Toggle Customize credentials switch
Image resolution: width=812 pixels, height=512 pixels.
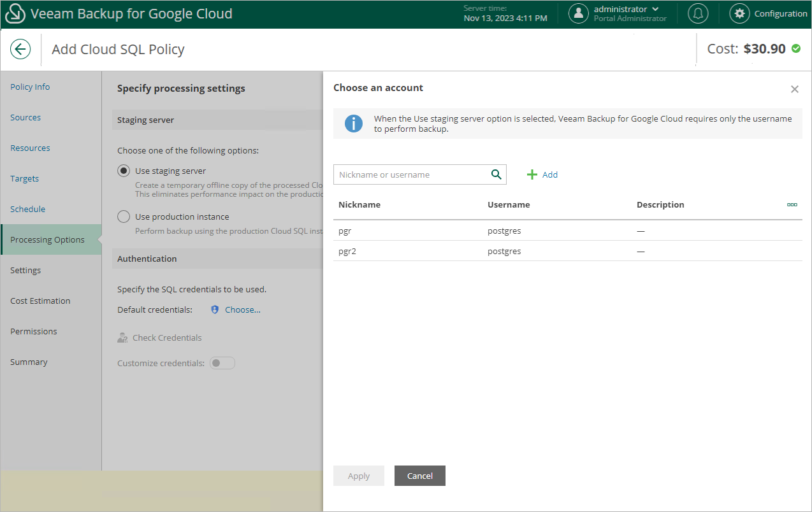tap(222, 363)
